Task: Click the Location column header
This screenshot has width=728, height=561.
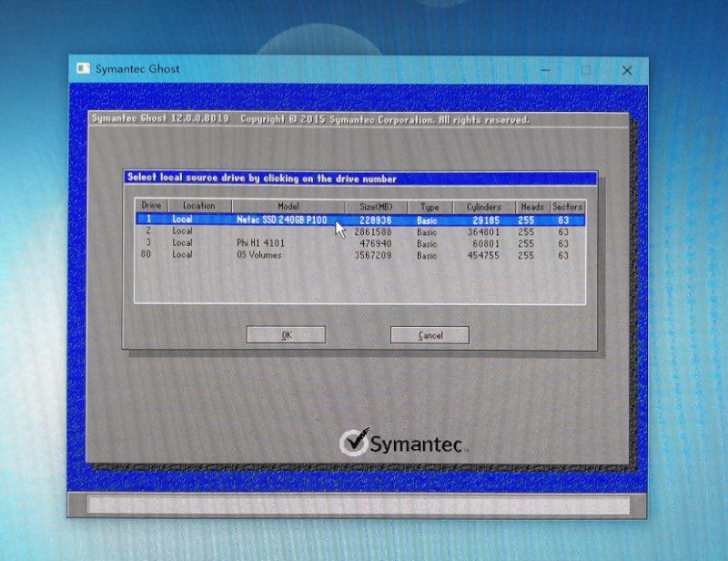Action: coord(198,207)
